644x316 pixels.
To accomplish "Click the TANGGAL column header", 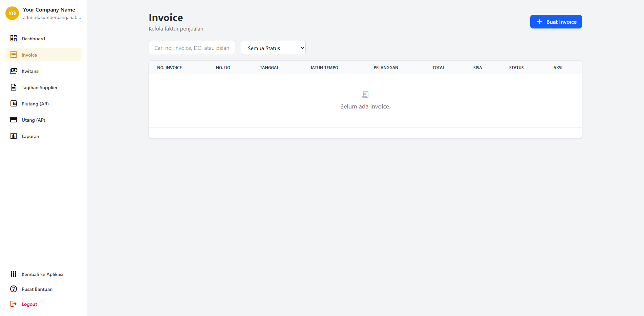I will [269, 67].
